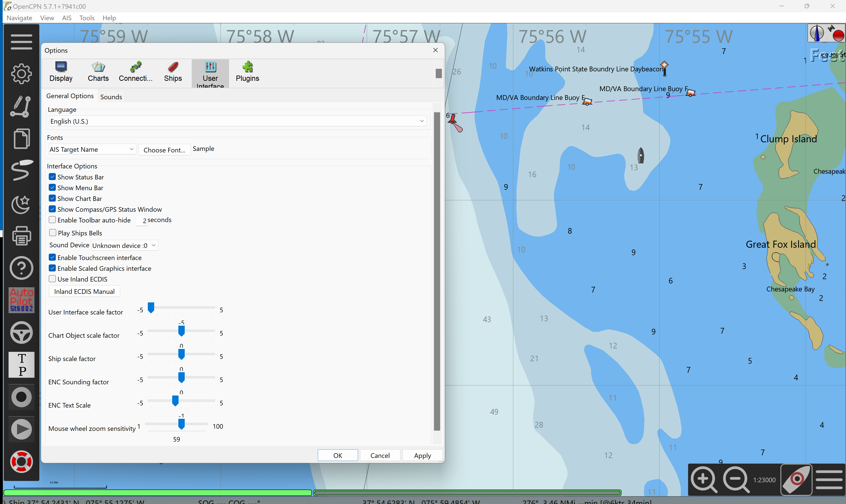This screenshot has height=504, width=846.
Task: Open the Plugins puzzle-piece page
Action: point(248,72)
